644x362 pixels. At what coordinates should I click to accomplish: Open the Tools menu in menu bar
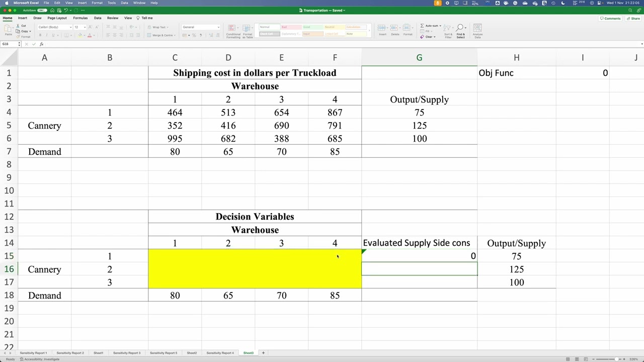coord(112,3)
